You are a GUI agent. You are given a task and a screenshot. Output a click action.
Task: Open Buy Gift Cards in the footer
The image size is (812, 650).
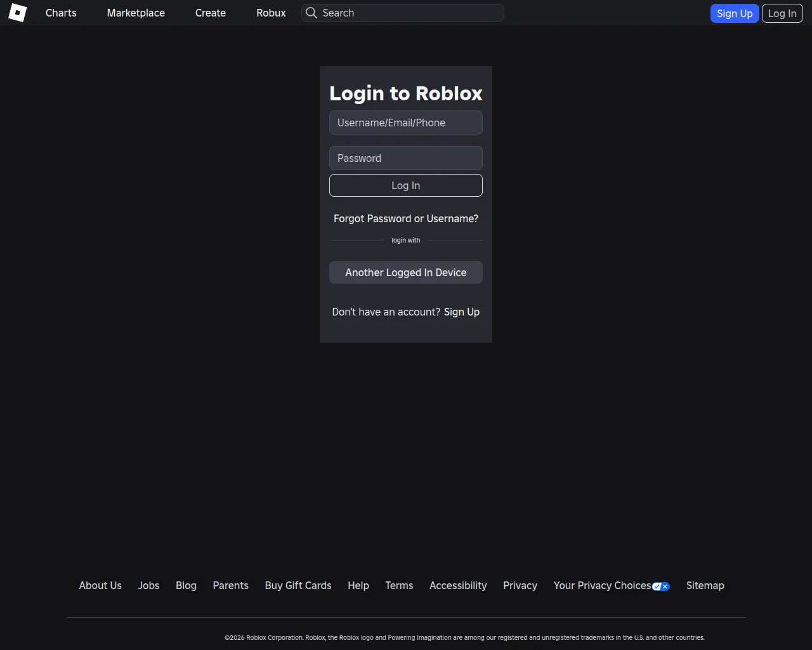(298, 585)
